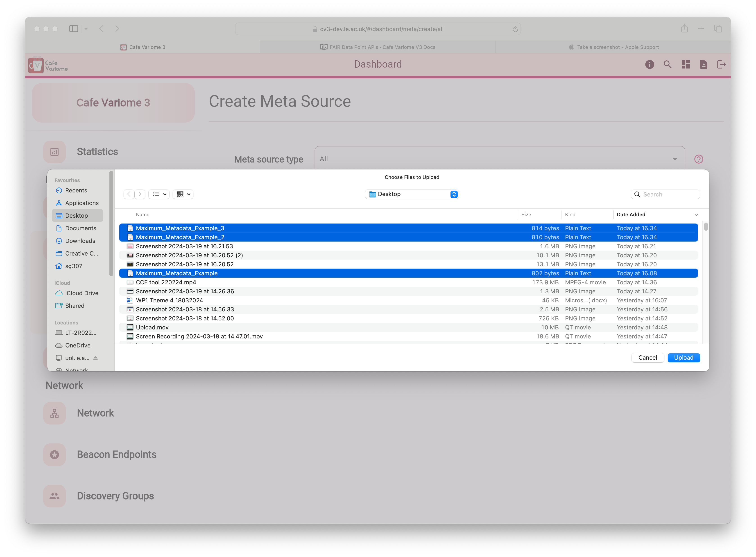Click the search icon in Dashboard header

[x=667, y=64]
